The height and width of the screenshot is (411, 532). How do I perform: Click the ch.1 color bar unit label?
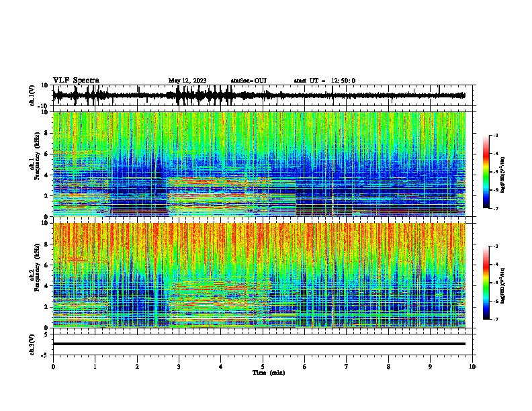(503, 175)
